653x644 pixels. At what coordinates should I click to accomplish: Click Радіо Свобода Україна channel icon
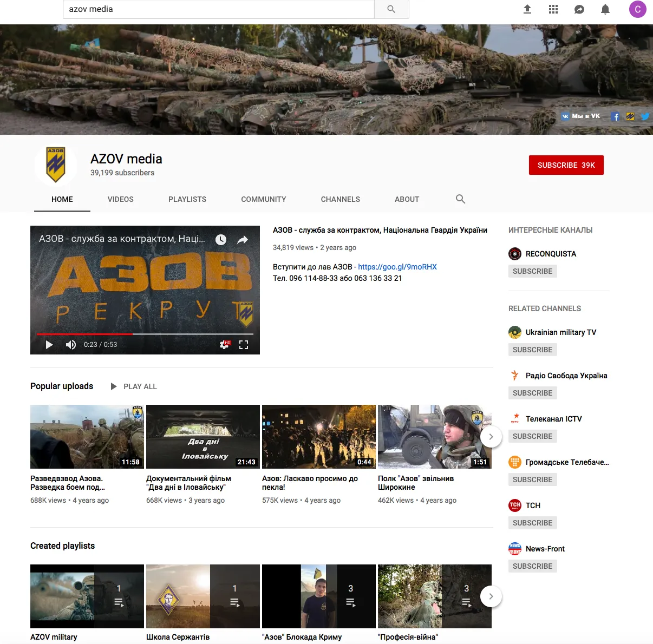click(x=515, y=376)
